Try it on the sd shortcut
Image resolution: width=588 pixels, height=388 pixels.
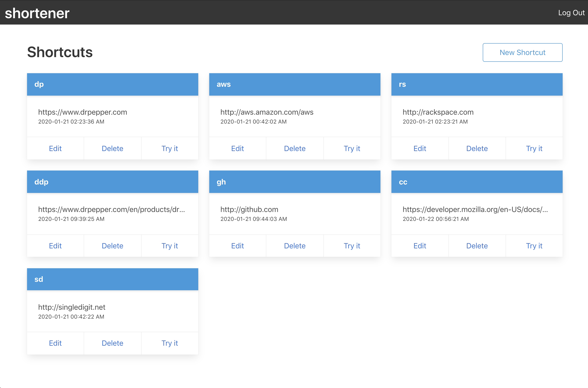click(170, 343)
